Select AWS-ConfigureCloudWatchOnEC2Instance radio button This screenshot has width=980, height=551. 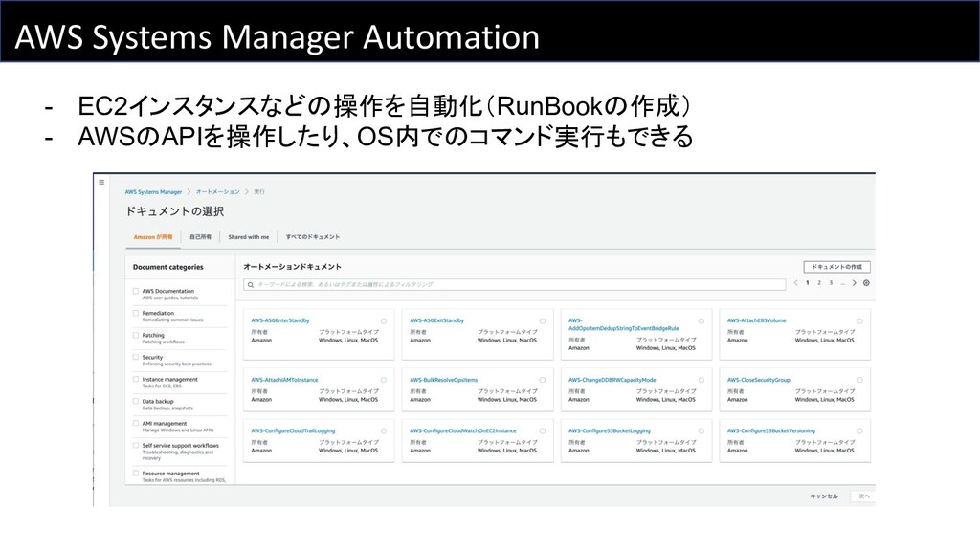point(543,431)
